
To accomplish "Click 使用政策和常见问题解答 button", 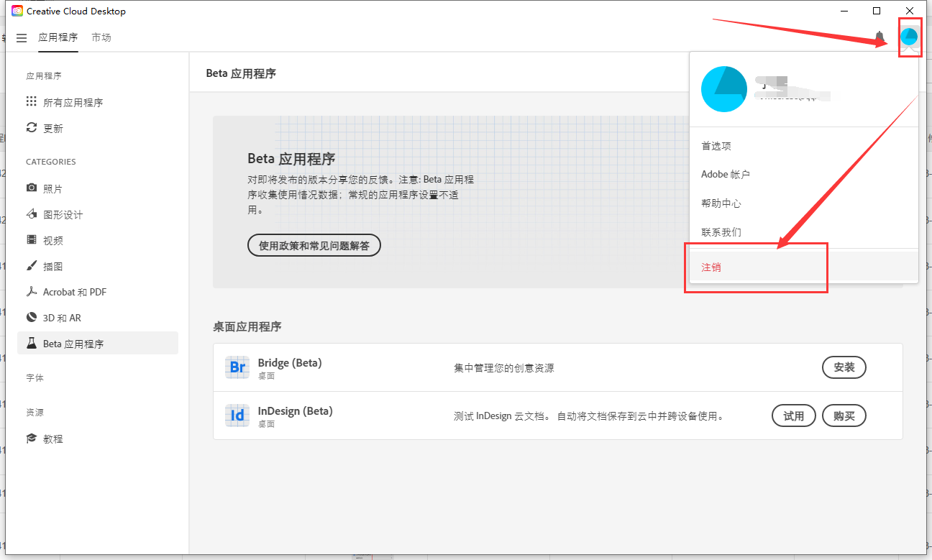I will click(314, 245).
